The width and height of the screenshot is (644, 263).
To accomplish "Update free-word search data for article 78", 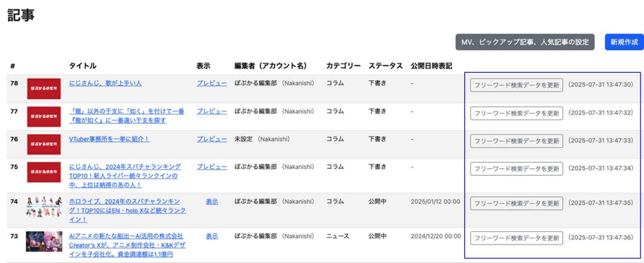I will point(517,85).
